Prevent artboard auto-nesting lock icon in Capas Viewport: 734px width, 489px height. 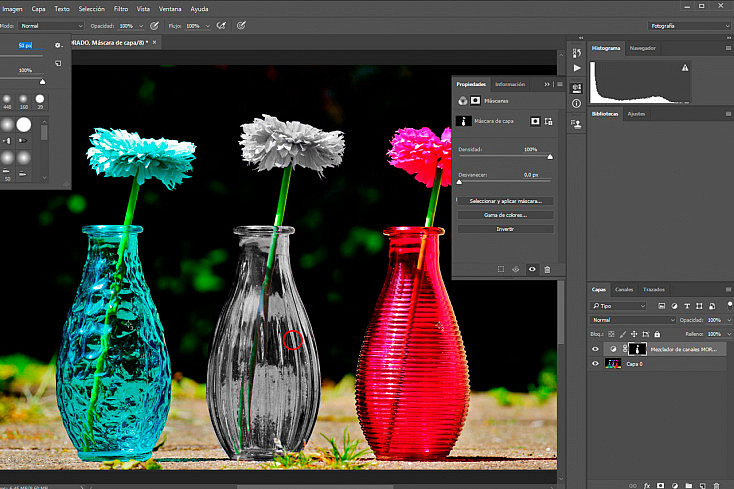[646, 334]
